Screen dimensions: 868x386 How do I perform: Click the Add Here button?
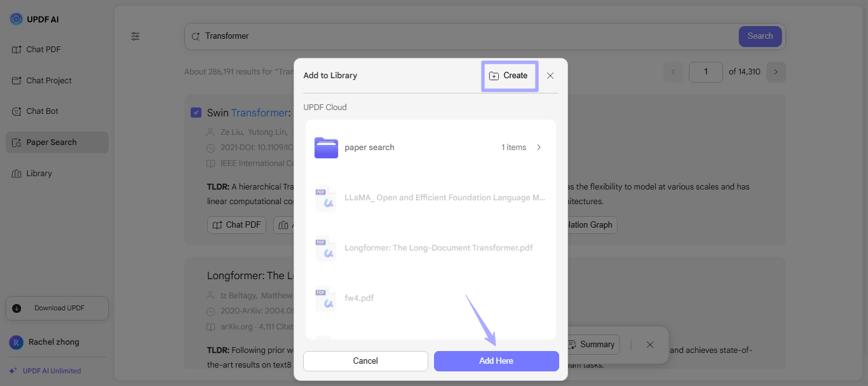click(496, 361)
